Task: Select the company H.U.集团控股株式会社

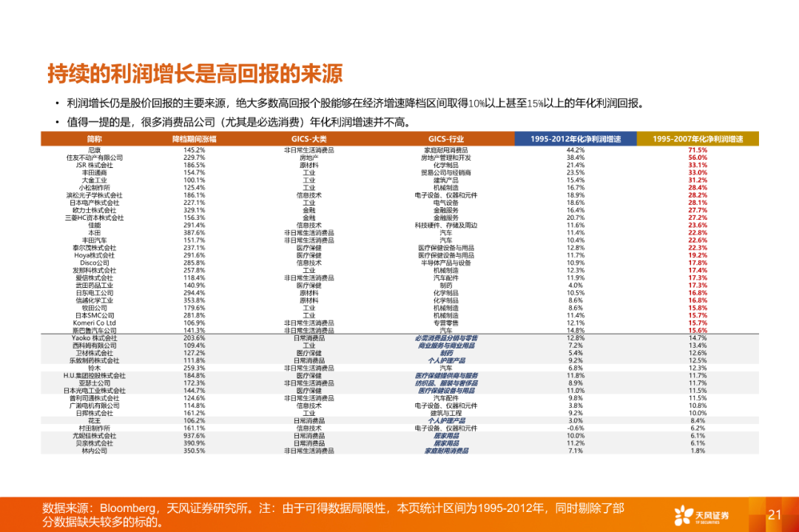Action: coord(94,376)
